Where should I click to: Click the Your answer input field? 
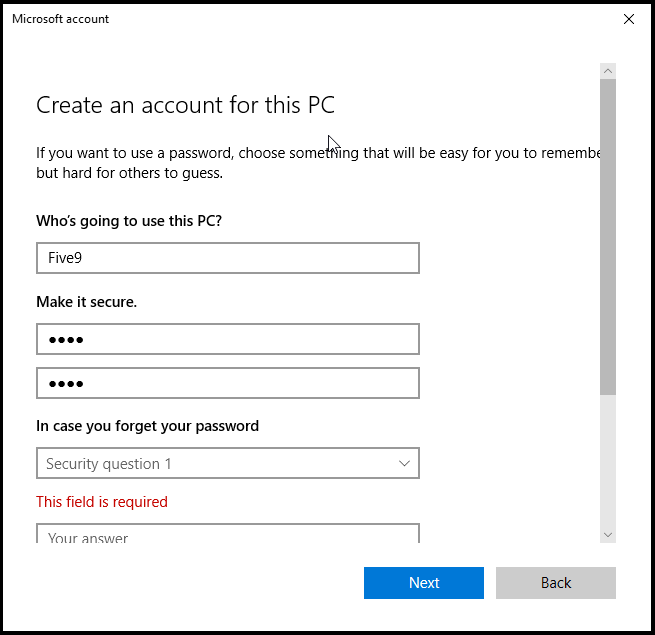(x=228, y=533)
